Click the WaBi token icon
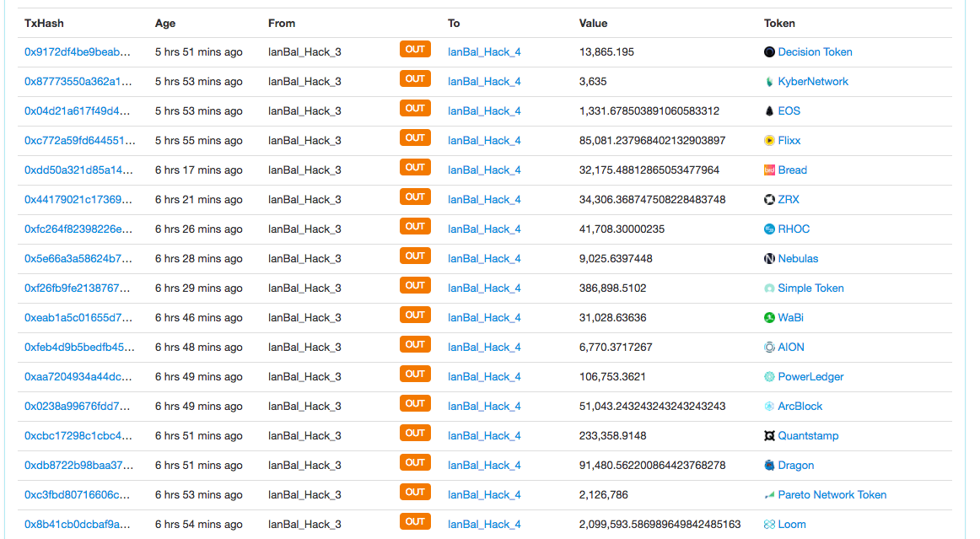Screen dimensions: 980x539 [x=769, y=318]
